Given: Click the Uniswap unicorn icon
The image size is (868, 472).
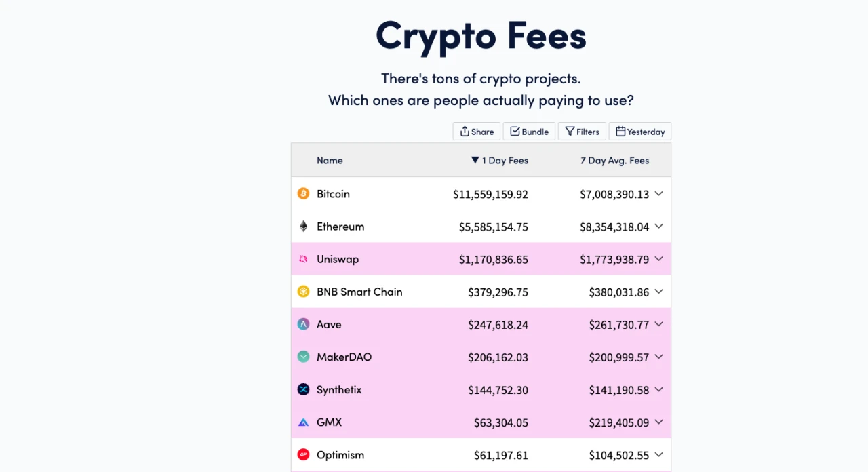Looking at the screenshot, I should (x=303, y=259).
